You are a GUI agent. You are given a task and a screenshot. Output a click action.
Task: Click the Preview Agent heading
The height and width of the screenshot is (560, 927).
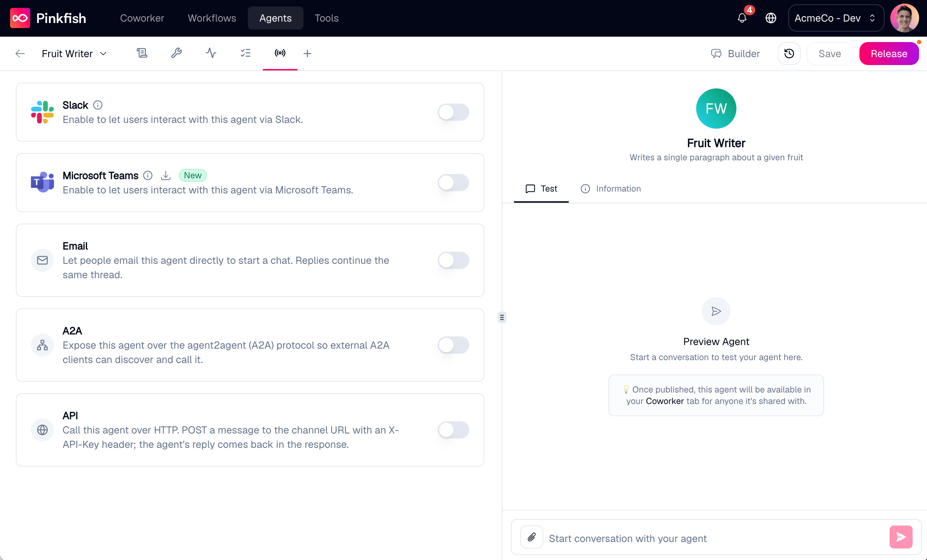tap(716, 341)
